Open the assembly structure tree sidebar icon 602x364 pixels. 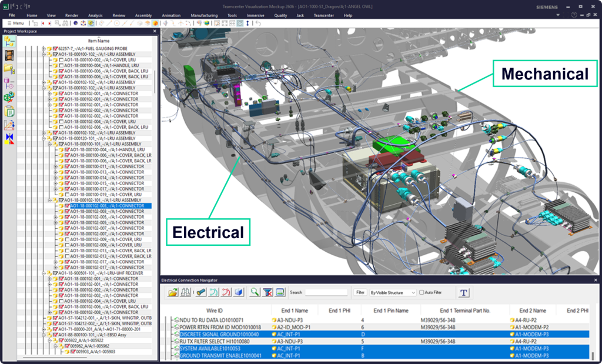coord(9,42)
